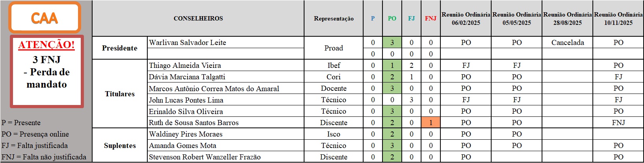Select Thiago Almeida Vieira's name cell
Viewport: 644px width, 163px height.
click(x=185, y=66)
